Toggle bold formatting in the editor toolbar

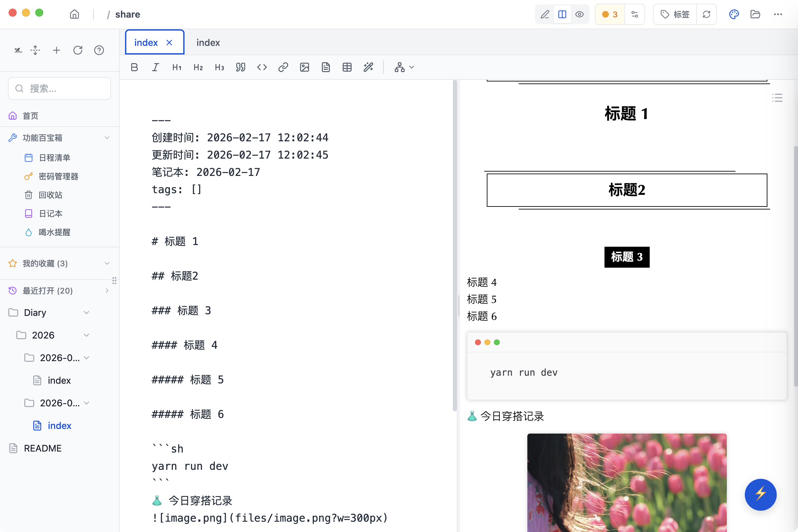134,67
